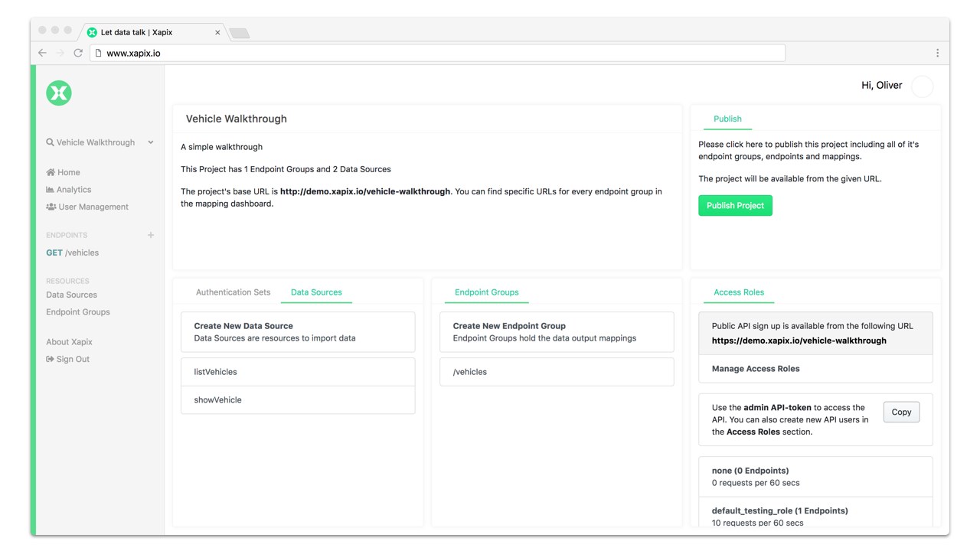
Task: Add a new endpoint with the plus icon
Action: [151, 235]
